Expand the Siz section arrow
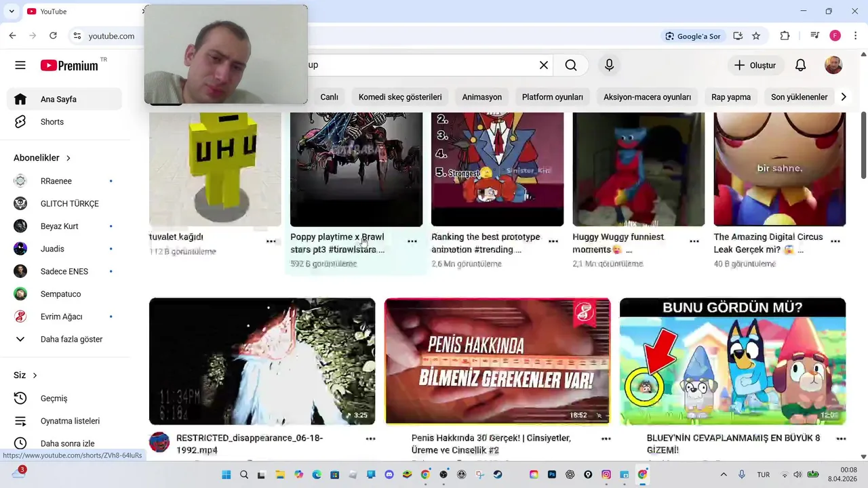 (x=35, y=375)
